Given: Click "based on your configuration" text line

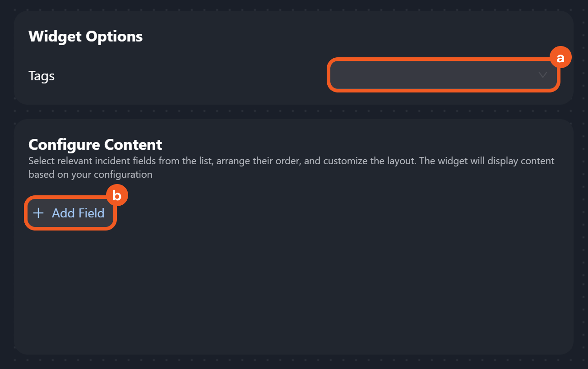Looking at the screenshot, I should (x=90, y=174).
